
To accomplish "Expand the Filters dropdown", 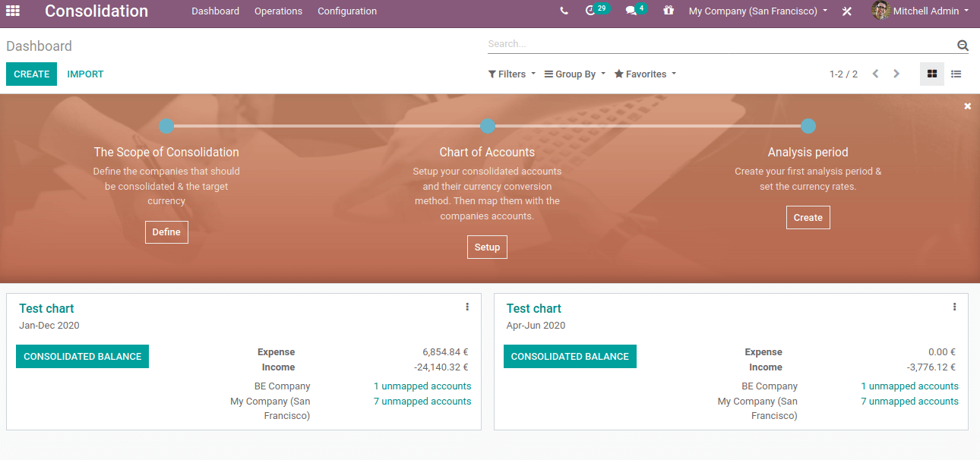I will [x=511, y=74].
